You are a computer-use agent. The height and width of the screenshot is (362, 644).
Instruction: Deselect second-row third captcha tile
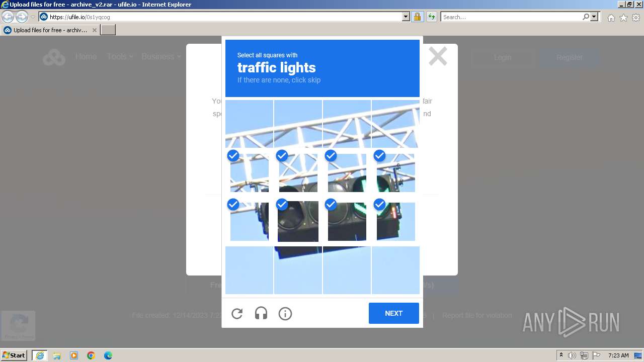tap(347, 172)
